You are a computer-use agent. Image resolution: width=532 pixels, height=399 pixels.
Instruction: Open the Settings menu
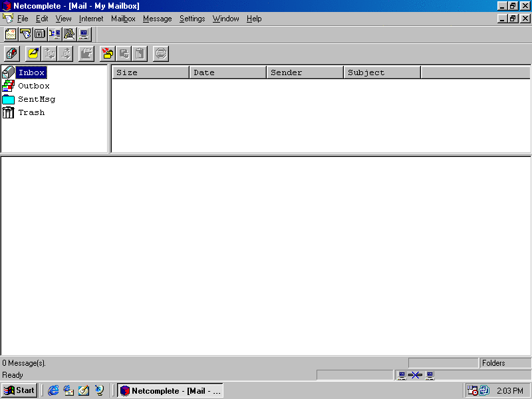(192, 19)
